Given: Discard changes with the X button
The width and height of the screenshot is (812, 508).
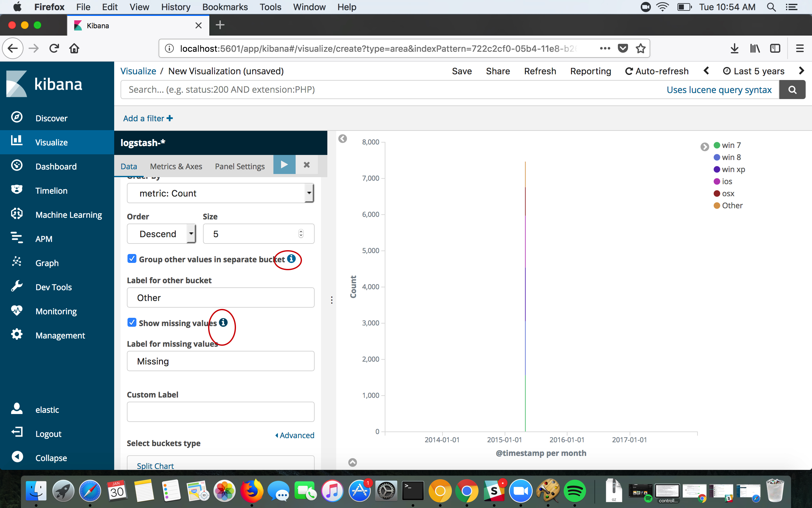Looking at the screenshot, I should (307, 165).
